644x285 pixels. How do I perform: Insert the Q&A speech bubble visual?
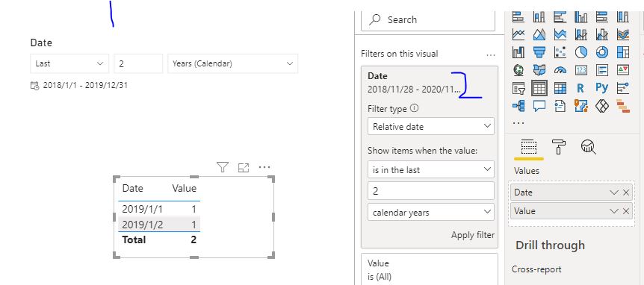[x=539, y=106]
